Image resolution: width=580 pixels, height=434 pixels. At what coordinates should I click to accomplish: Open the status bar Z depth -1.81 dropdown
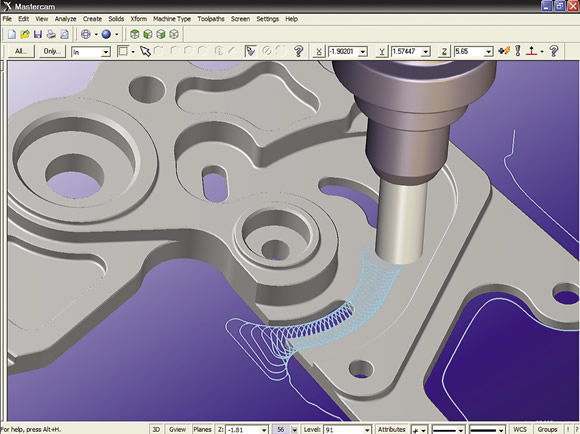(264, 430)
